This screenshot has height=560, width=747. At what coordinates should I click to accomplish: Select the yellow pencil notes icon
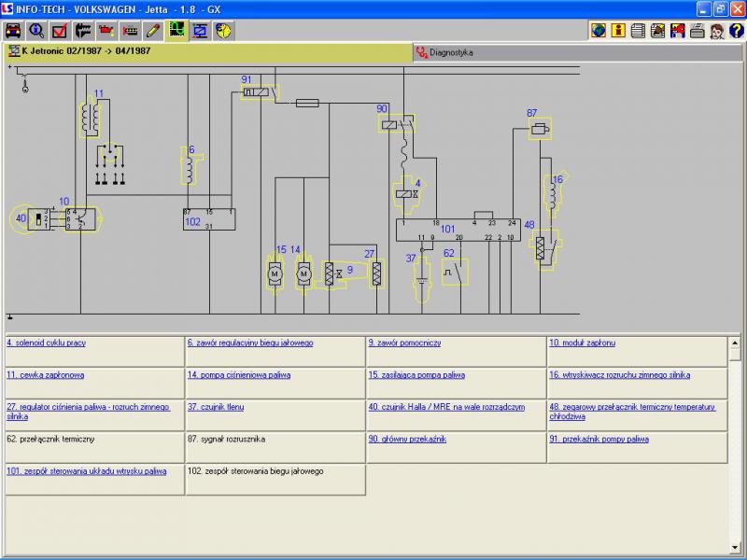pos(153,31)
